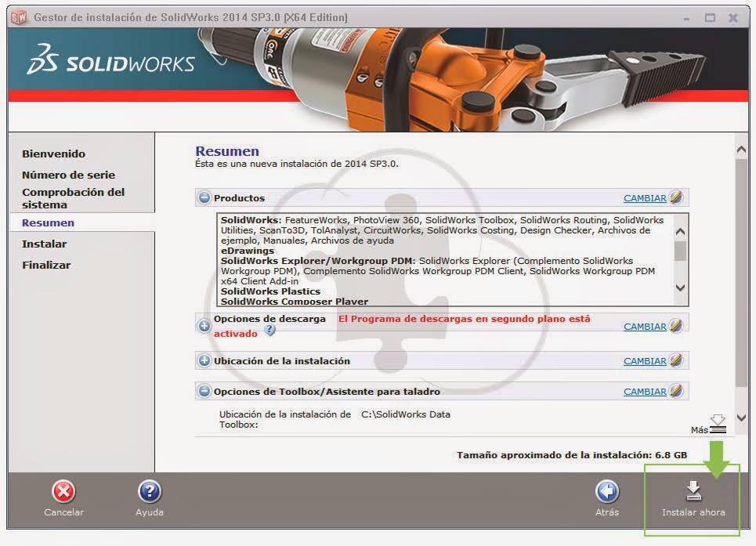This screenshot has width=756, height=546.
Task: Close the installation manager window
Action: 733,18
